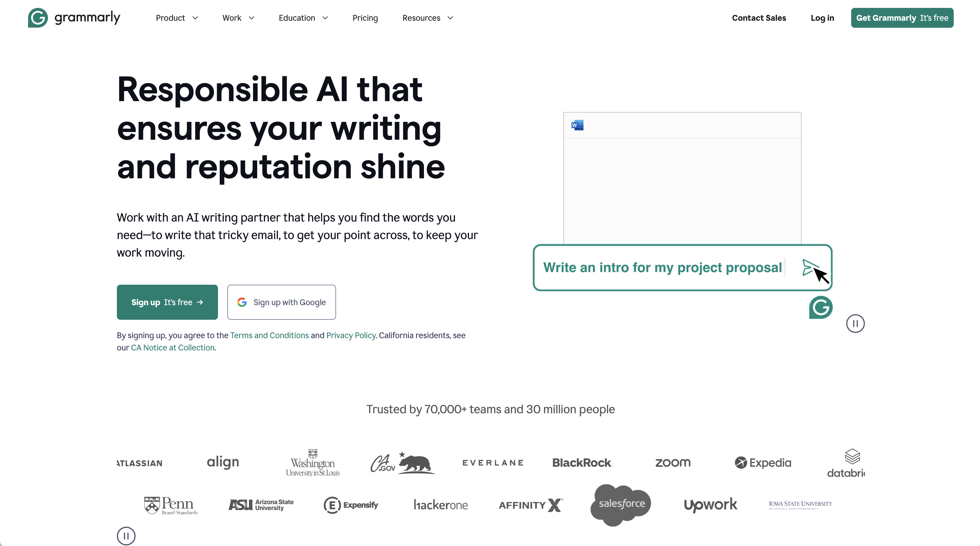The width and height of the screenshot is (980, 546).
Task: Click the Terms and Conditions link
Action: click(269, 335)
